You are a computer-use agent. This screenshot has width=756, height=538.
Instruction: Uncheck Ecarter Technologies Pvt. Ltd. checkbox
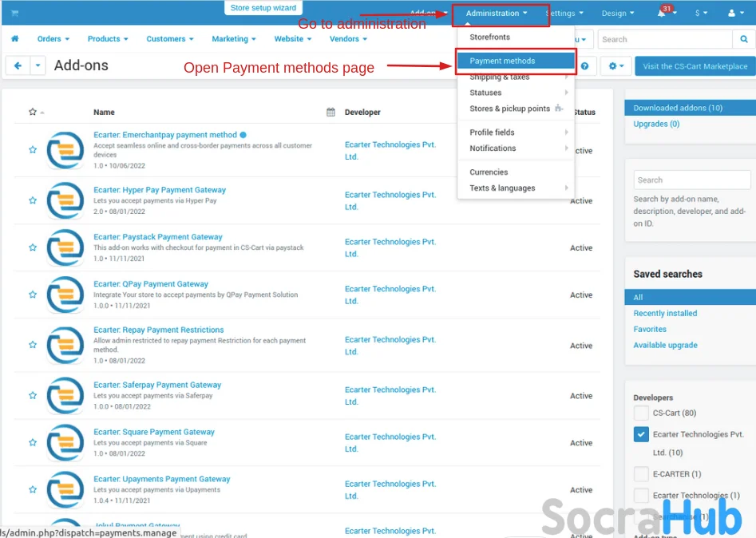coord(641,434)
